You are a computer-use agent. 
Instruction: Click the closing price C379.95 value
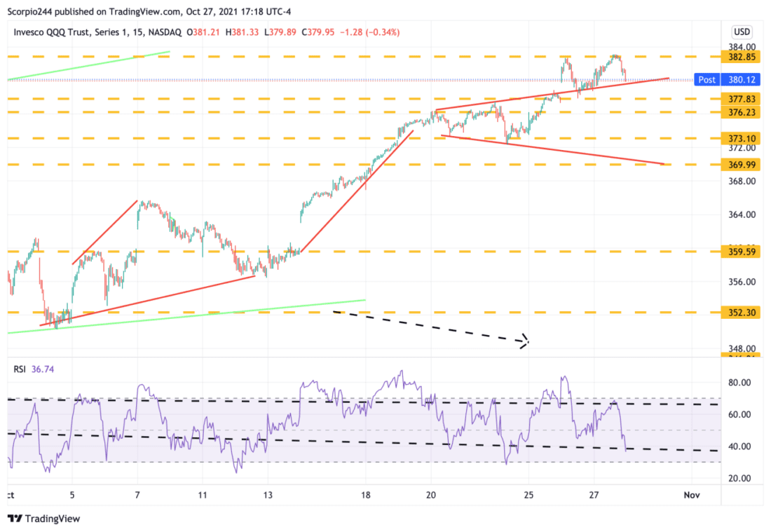click(x=318, y=32)
